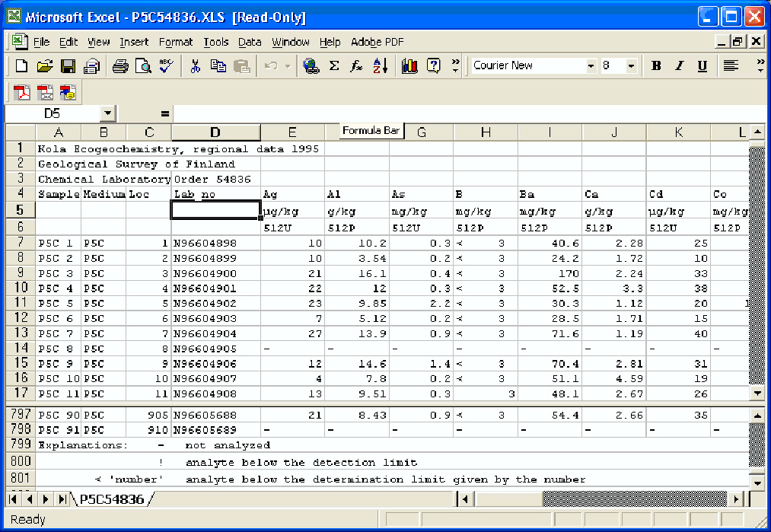This screenshot has width=771, height=532.
Task: Open the Chart Wizard
Action: [409, 66]
